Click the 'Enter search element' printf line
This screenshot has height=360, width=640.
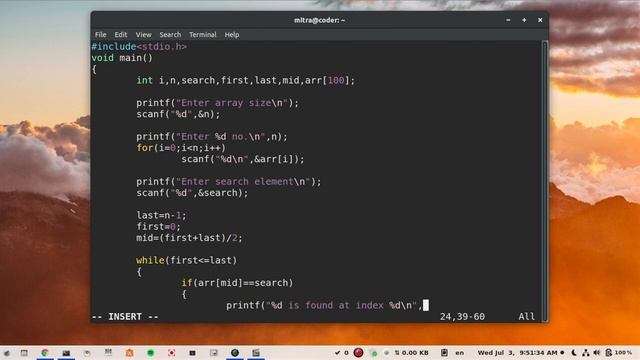tap(229, 182)
